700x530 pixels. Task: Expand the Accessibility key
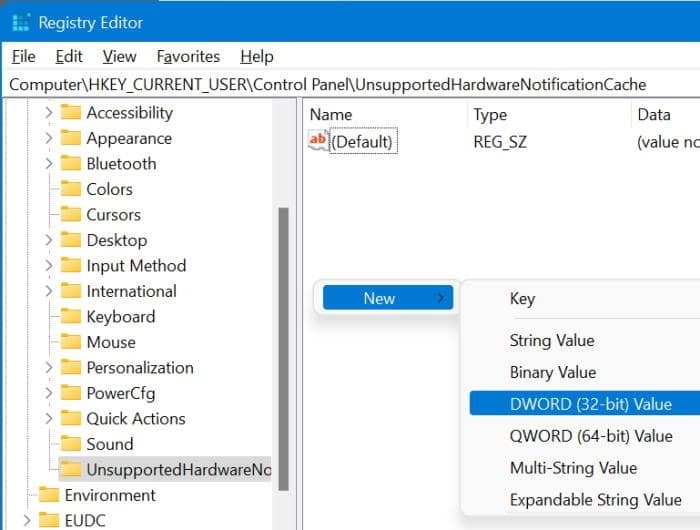(49, 113)
